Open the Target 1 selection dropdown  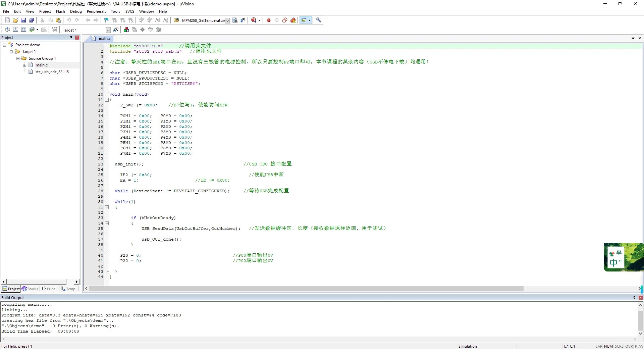(x=108, y=30)
